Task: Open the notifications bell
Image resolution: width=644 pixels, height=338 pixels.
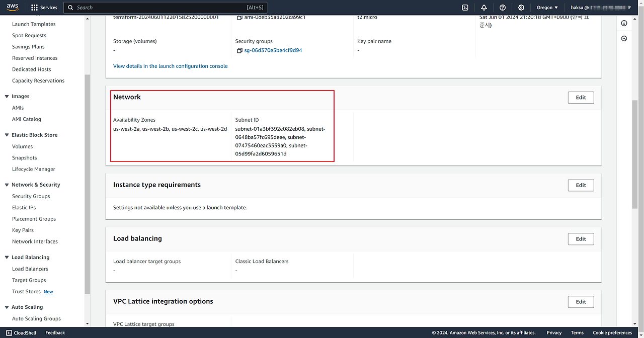Action: click(484, 8)
